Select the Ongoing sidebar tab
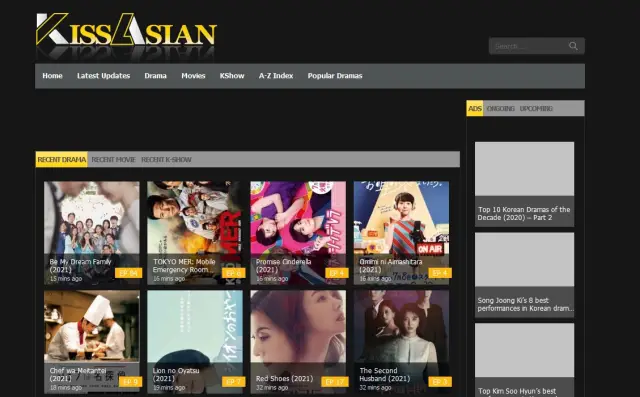 [x=500, y=109]
